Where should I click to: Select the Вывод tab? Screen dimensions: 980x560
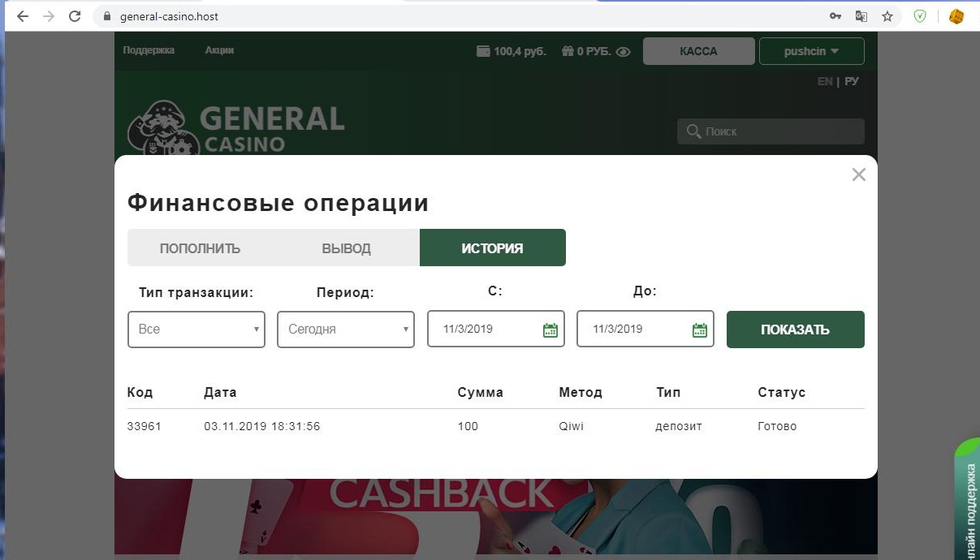tap(346, 248)
